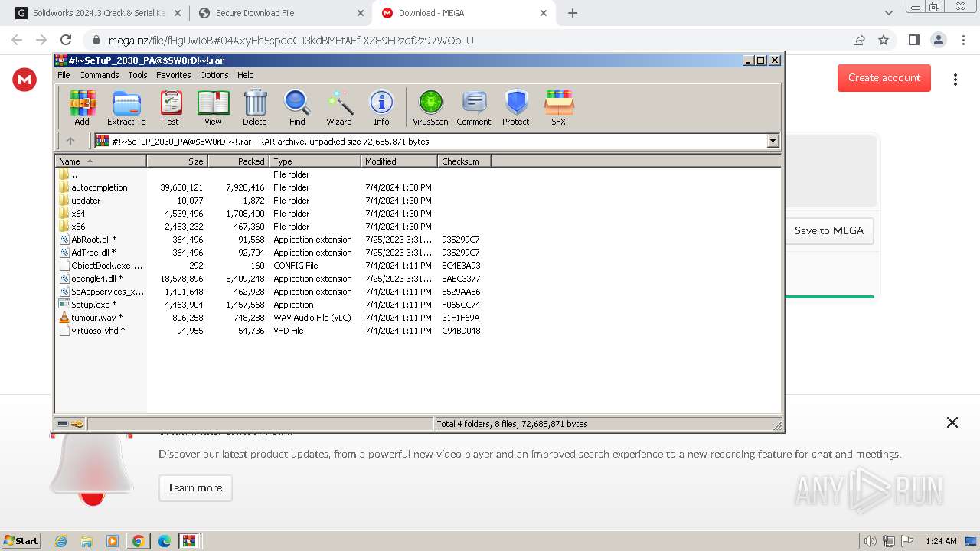Select the parent folder '..' entry
The height and width of the screenshot is (551, 980).
68,174
